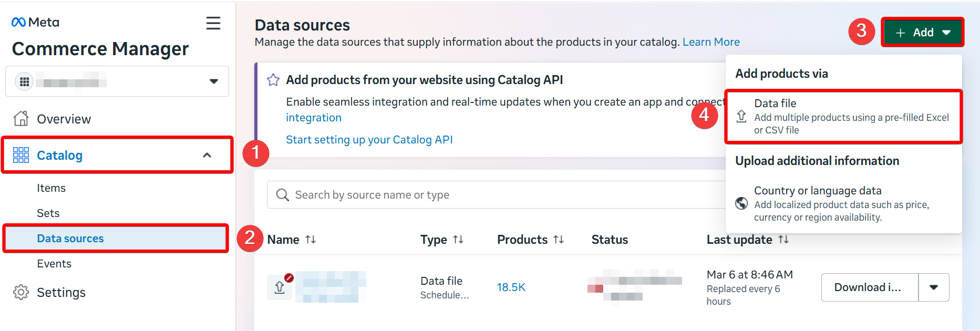This screenshot has height=331, width=980.
Task: Click the Catalog grid icon
Action: tap(21, 155)
